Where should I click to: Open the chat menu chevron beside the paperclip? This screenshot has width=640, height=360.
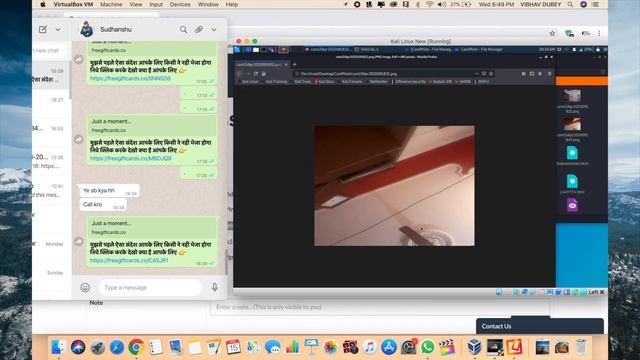click(x=214, y=30)
